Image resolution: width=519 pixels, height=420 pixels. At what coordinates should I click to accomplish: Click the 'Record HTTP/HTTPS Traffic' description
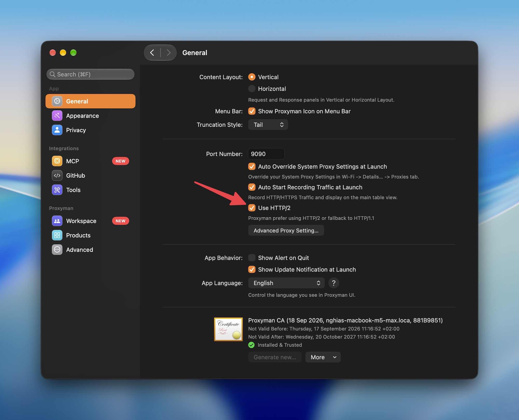tap(323, 198)
